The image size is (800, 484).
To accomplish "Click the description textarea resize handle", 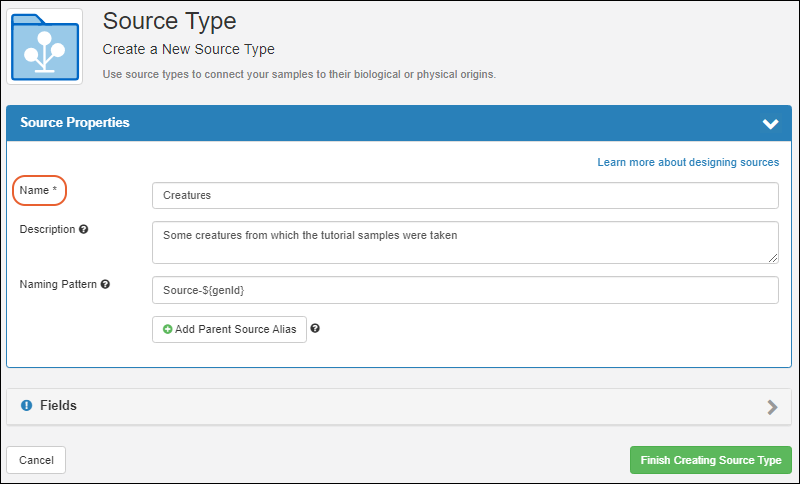I will click(x=773, y=258).
